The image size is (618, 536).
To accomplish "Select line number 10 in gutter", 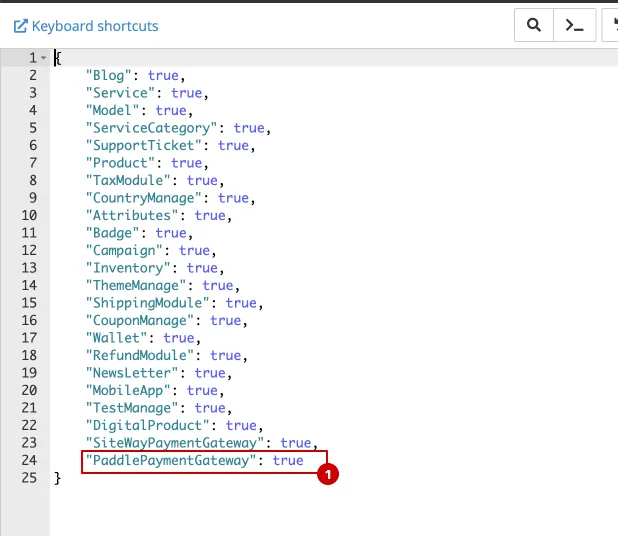I will [x=29, y=216].
